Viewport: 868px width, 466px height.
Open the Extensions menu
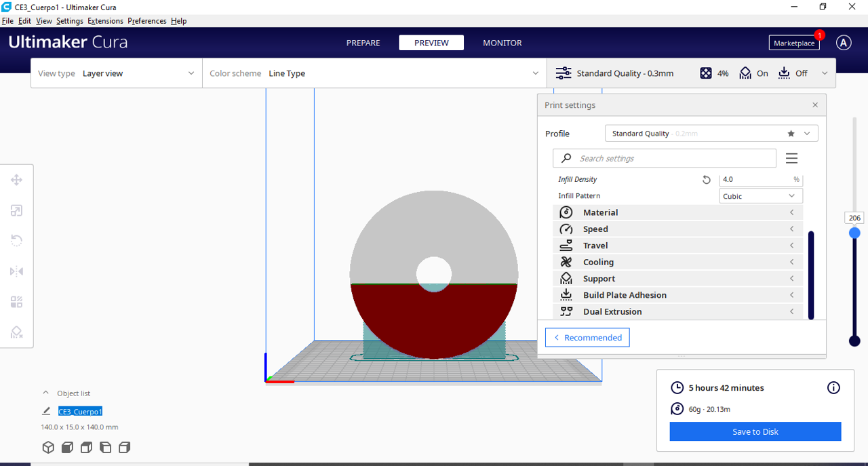point(105,21)
